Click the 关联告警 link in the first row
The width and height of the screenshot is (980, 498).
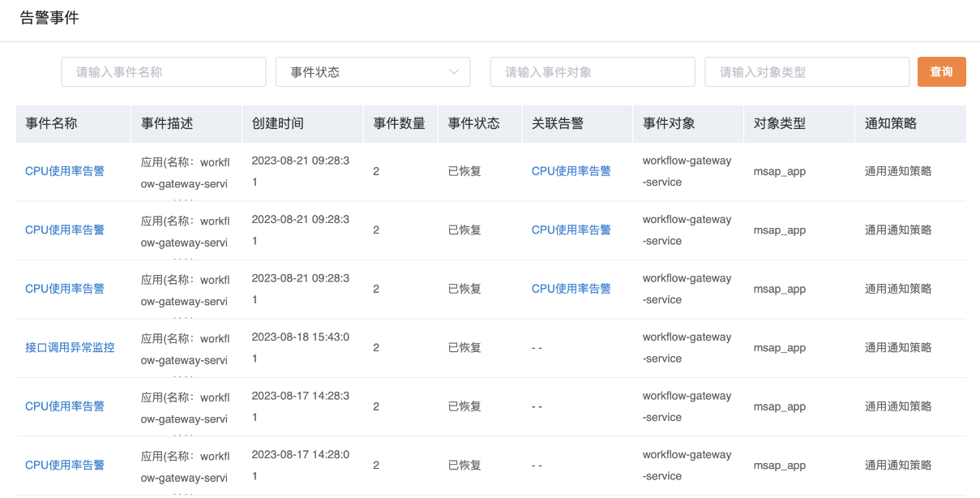[x=571, y=171]
